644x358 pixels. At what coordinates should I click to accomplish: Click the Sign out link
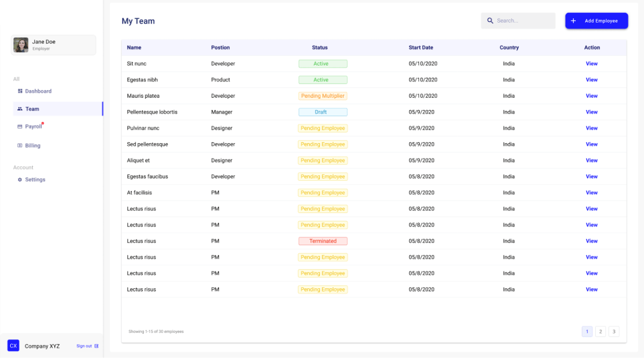84,346
